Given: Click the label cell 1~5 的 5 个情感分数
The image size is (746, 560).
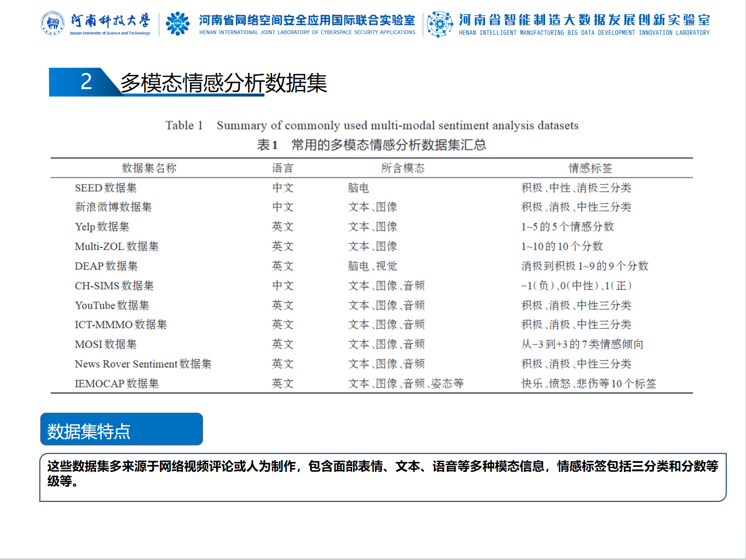Looking at the screenshot, I should pos(568,227).
